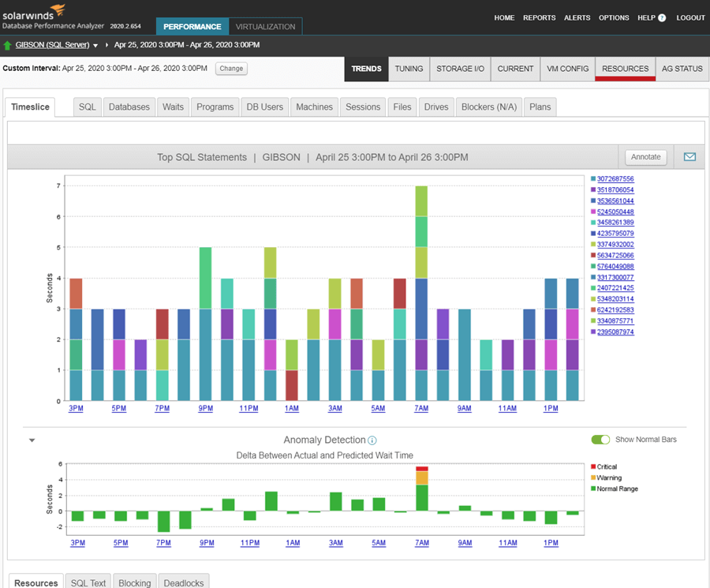Screen dimensions: 710x588
Task: Open the Anomaly Detection info icon
Action: (372, 440)
